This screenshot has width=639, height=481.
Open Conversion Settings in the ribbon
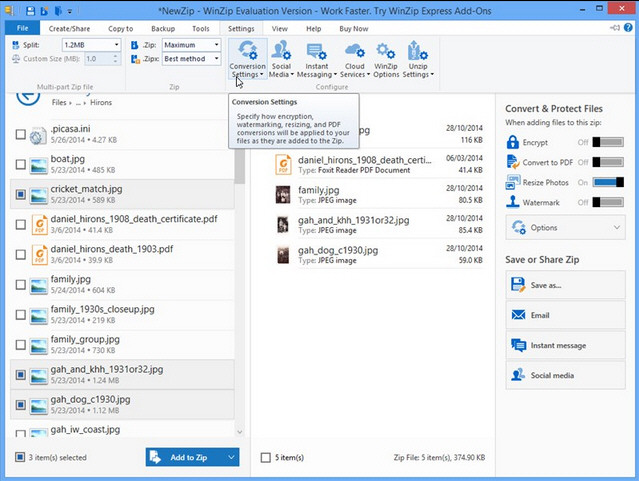pos(247,59)
